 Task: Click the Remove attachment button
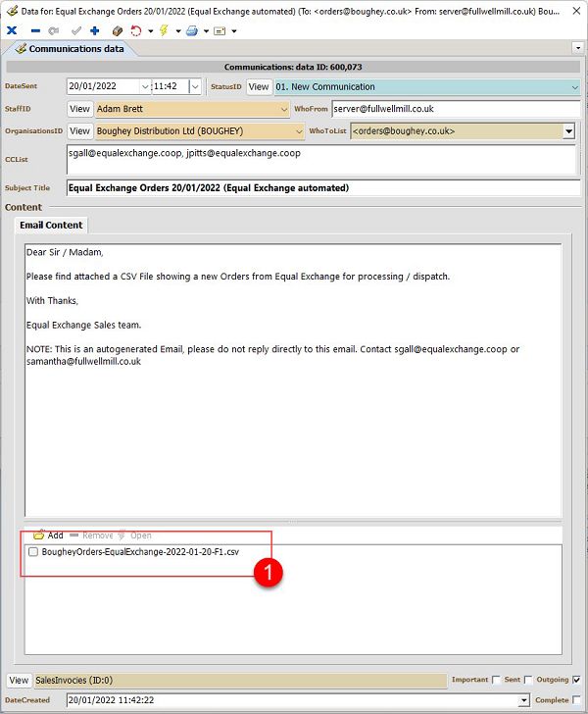coord(92,535)
